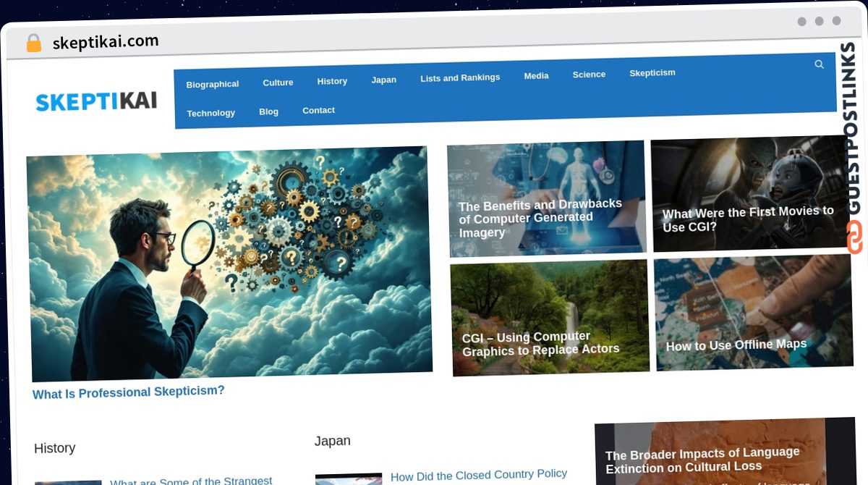
Task: Open the Biographical menu item
Action: coord(212,85)
